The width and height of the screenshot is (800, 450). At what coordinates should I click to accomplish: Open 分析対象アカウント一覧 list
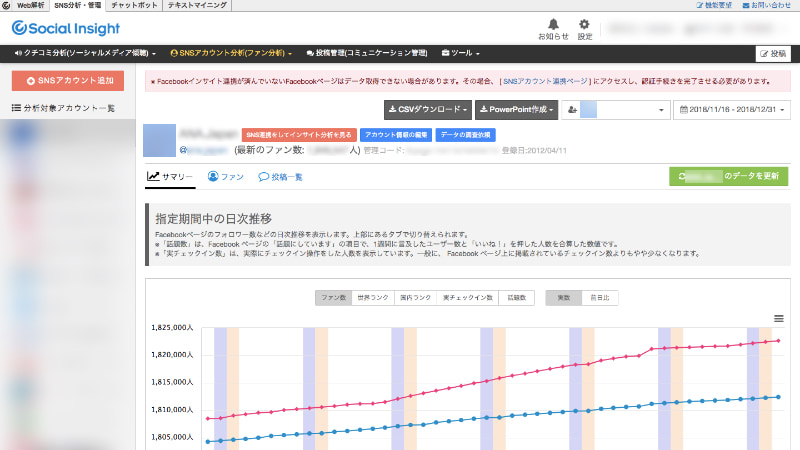pos(64,108)
